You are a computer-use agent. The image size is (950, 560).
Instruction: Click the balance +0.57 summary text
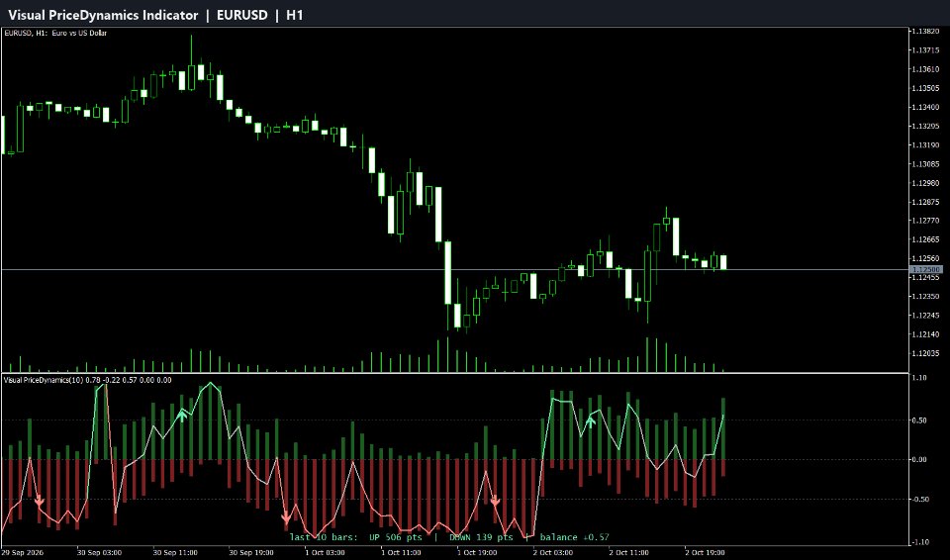[574, 537]
